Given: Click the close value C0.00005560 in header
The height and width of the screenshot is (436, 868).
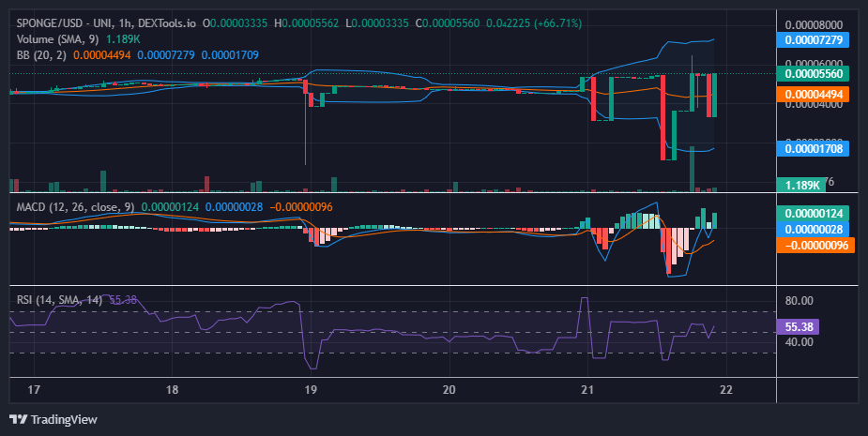Looking at the screenshot, I should coord(448,23).
